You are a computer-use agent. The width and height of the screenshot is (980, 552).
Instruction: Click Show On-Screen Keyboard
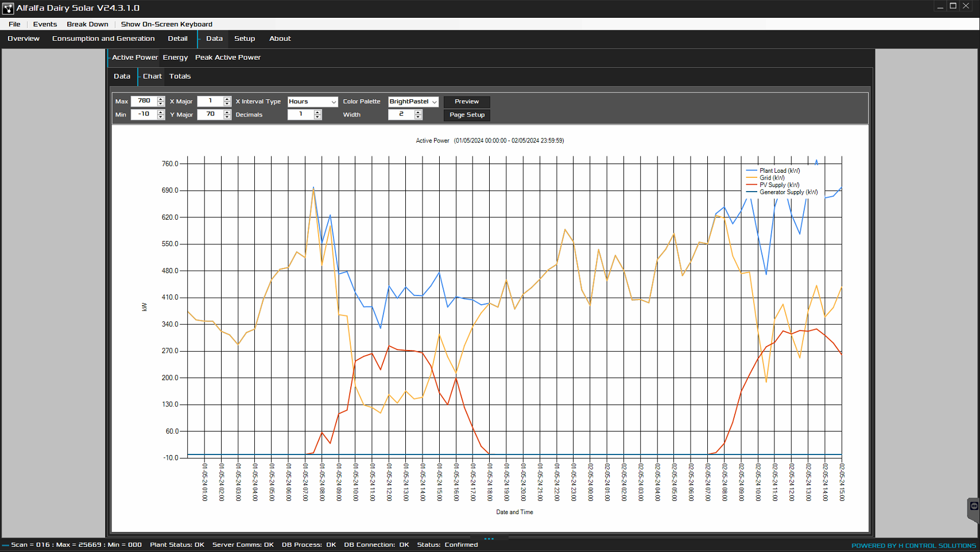(166, 24)
